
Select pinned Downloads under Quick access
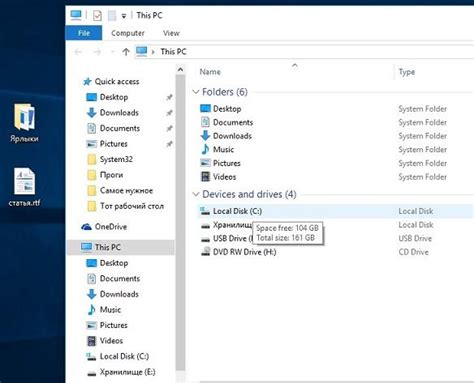(113, 113)
